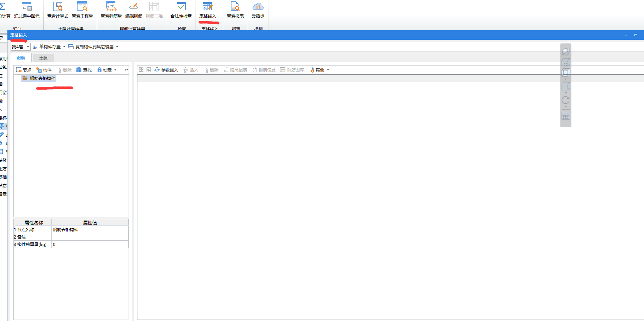Open the 钢筋图库 library
This screenshot has height=321, width=644.
pyautogui.click(x=292, y=70)
